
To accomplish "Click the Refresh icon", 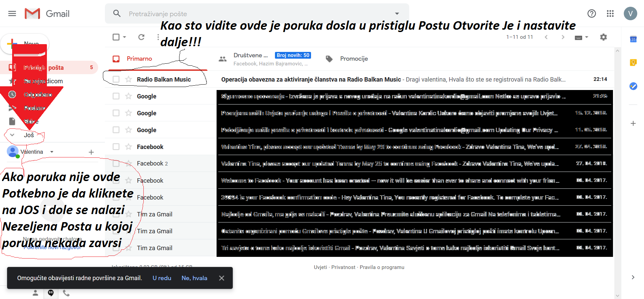I will [141, 37].
